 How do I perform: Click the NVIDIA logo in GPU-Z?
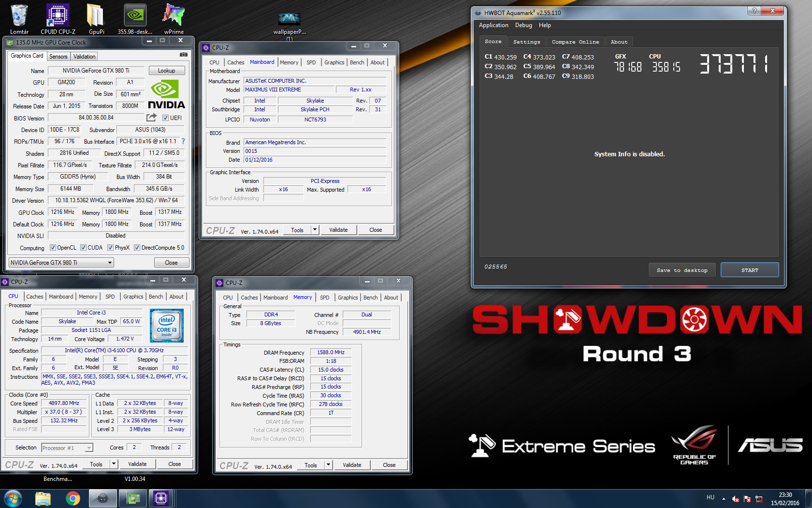click(x=166, y=94)
